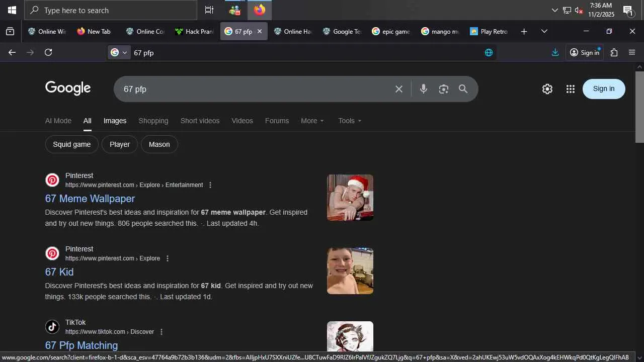Click the magnifying glass search button
The image size is (644, 362).
pyautogui.click(x=463, y=89)
